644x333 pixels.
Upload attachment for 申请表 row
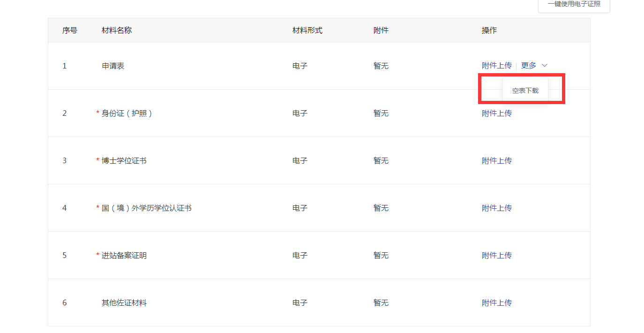(x=496, y=66)
